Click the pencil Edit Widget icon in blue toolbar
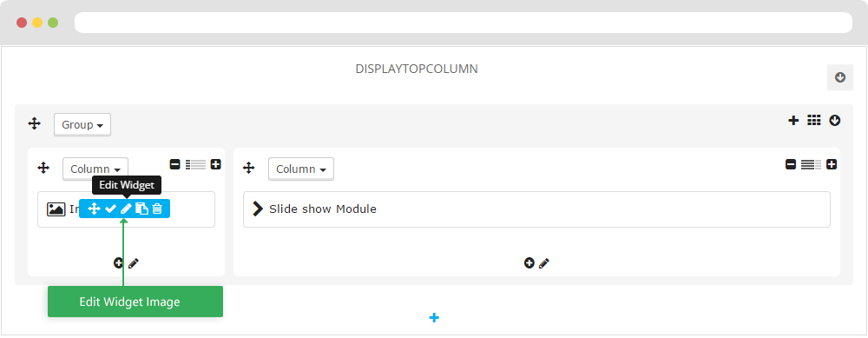 tap(126, 209)
